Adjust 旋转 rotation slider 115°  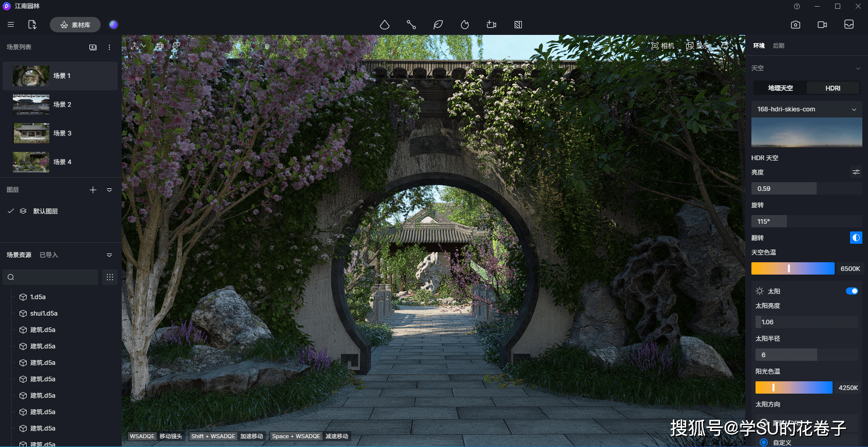tap(806, 221)
